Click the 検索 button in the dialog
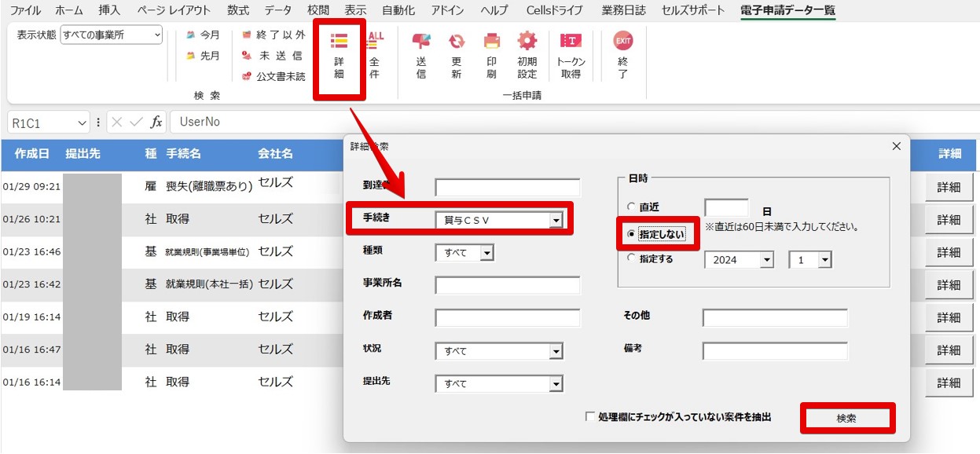Screen dimensions: 980x454 (x=846, y=418)
